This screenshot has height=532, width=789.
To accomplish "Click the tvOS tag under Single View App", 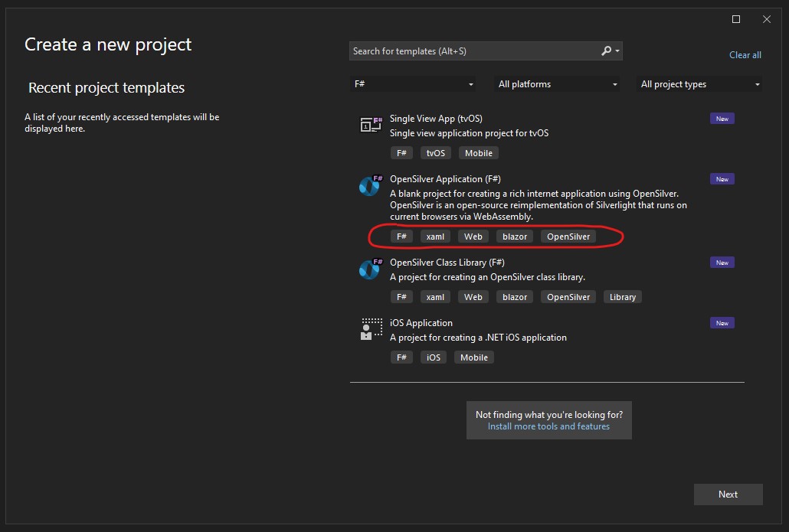I will pyautogui.click(x=435, y=152).
